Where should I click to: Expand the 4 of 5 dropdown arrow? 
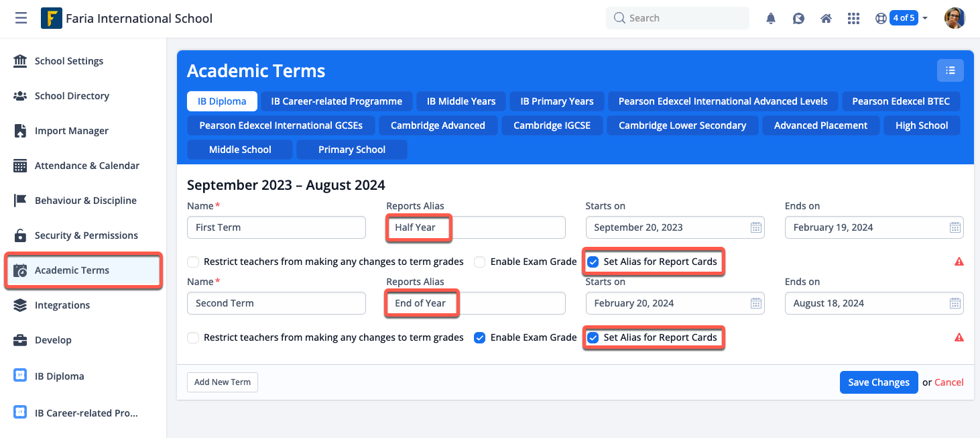(925, 18)
